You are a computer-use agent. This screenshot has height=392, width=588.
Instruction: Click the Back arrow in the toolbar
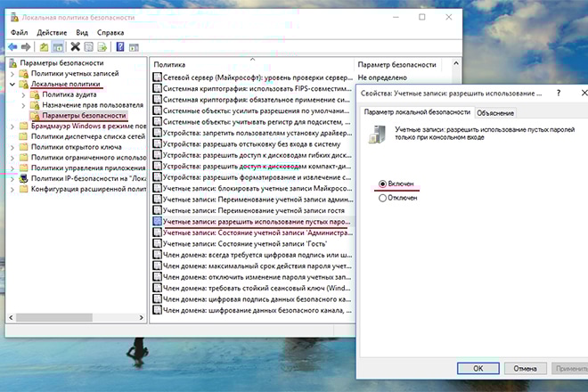click(12, 46)
